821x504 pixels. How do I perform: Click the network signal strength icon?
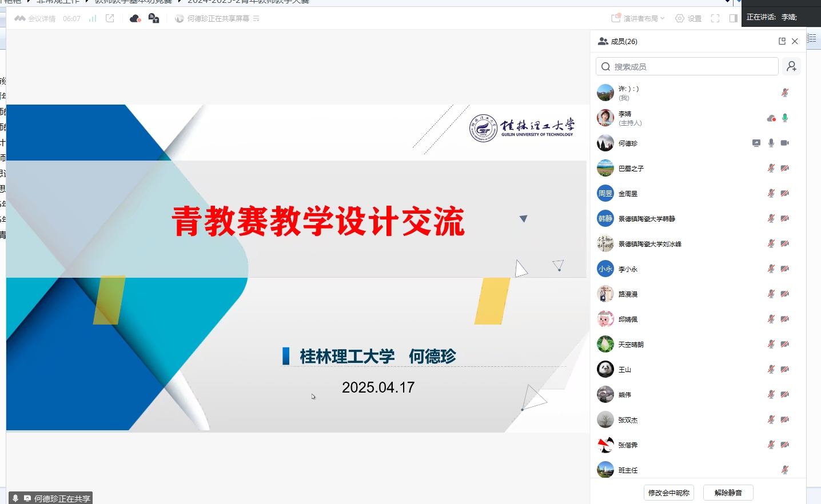pyautogui.click(x=93, y=19)
